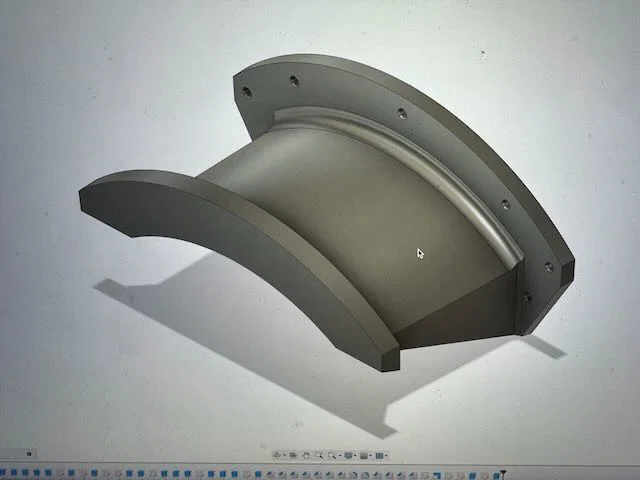
Task: Open the Viewports layout icon
Action: (x=379, y=456)
